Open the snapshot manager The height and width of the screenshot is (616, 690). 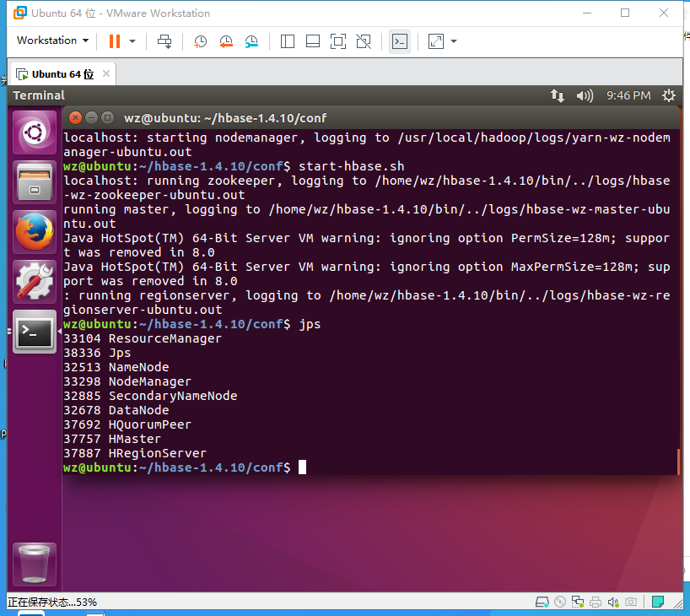(x=251, y=41)
